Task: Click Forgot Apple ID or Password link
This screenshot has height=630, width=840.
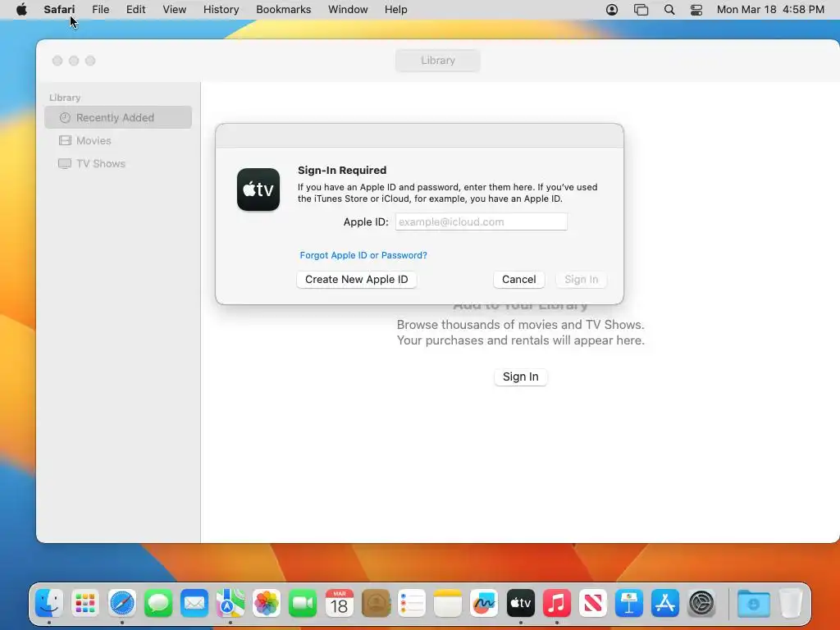Action: (x=363, y=255)
